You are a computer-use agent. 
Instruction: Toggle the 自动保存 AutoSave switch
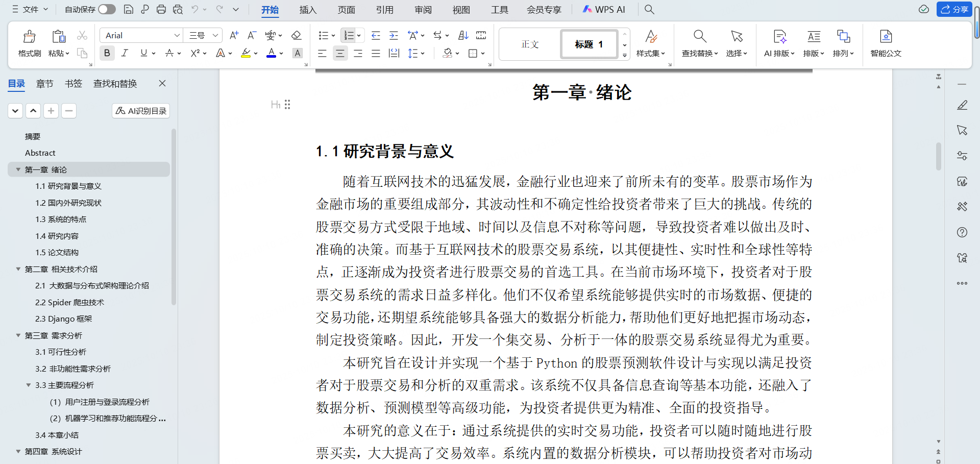click(106, 9)
